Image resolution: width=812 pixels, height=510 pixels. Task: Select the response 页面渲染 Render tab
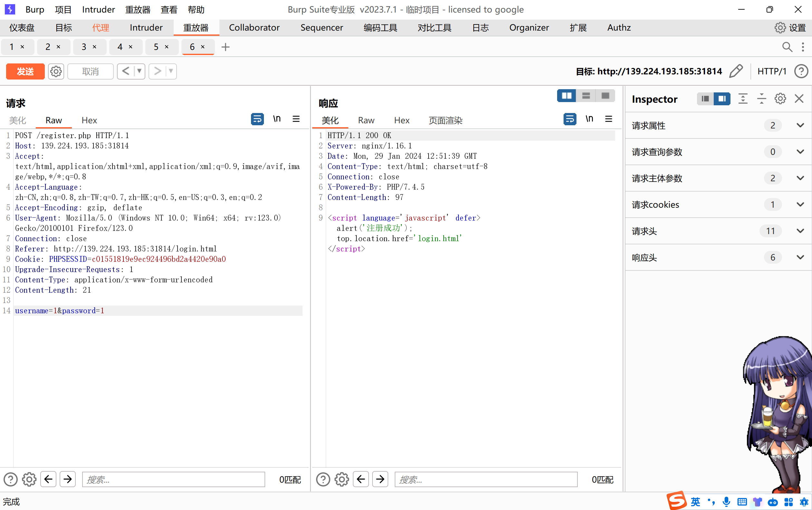445,120
